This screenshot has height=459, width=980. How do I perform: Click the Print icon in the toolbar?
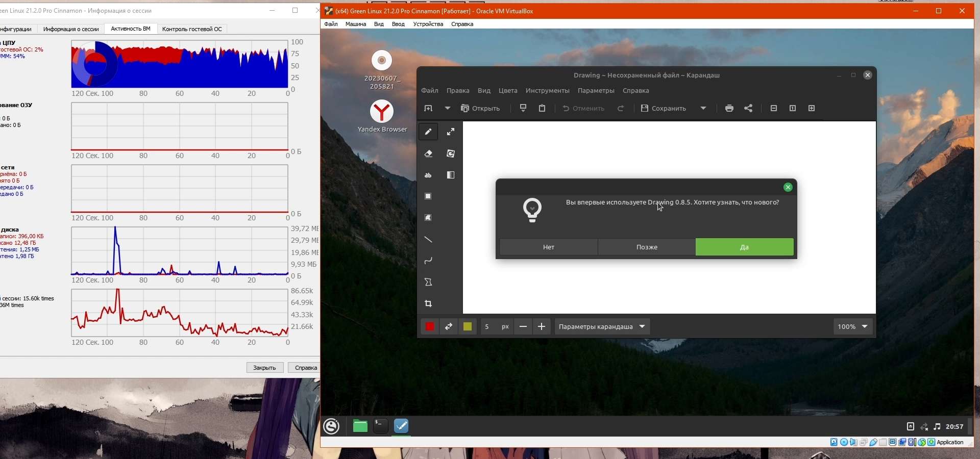pos(729,108)
